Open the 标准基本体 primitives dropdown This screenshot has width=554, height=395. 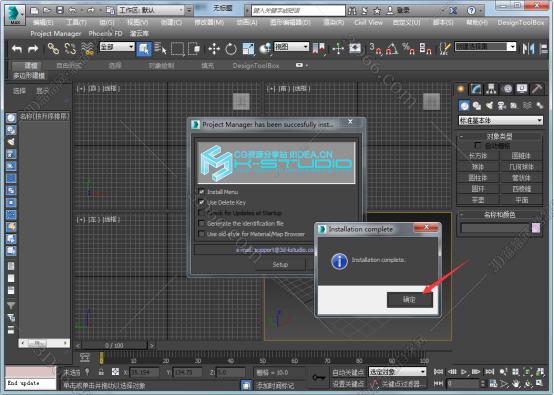pyautogui.click(x=500, y=120)
